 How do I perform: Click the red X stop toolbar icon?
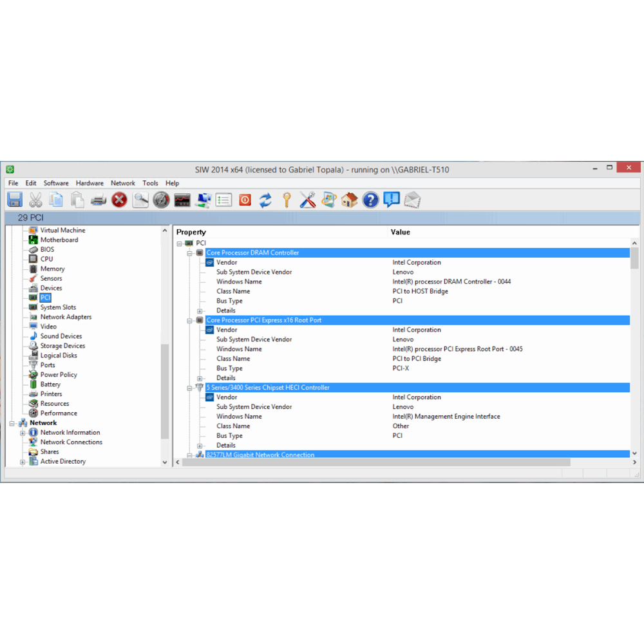pyautogui.click(x=119, y=200)
